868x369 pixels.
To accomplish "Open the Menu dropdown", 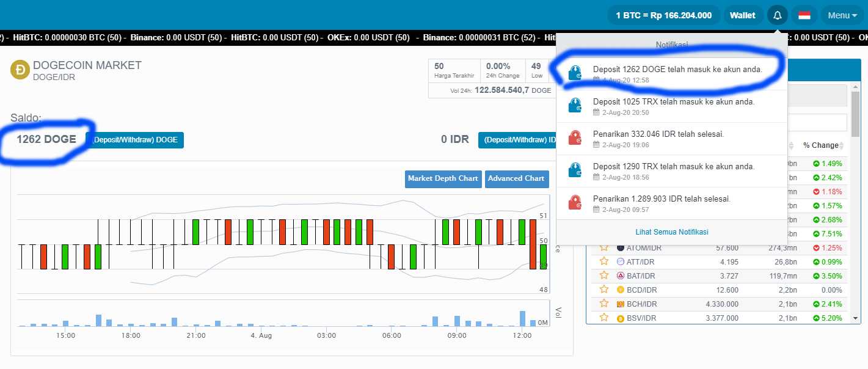I will tap(843, 15).
